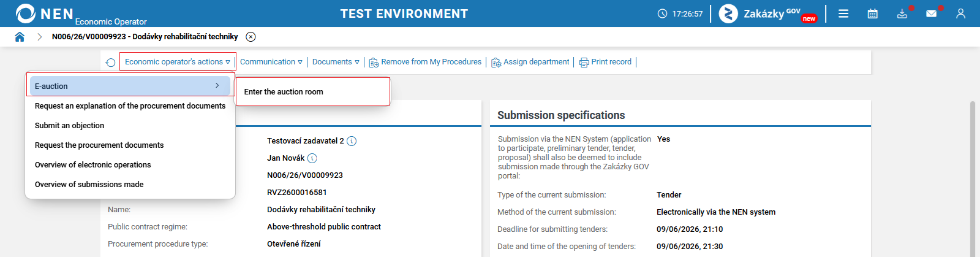The width and height of the screenshot is (980, 257).
Task: Expand the Communication dropdown
Action: [271, 62]
